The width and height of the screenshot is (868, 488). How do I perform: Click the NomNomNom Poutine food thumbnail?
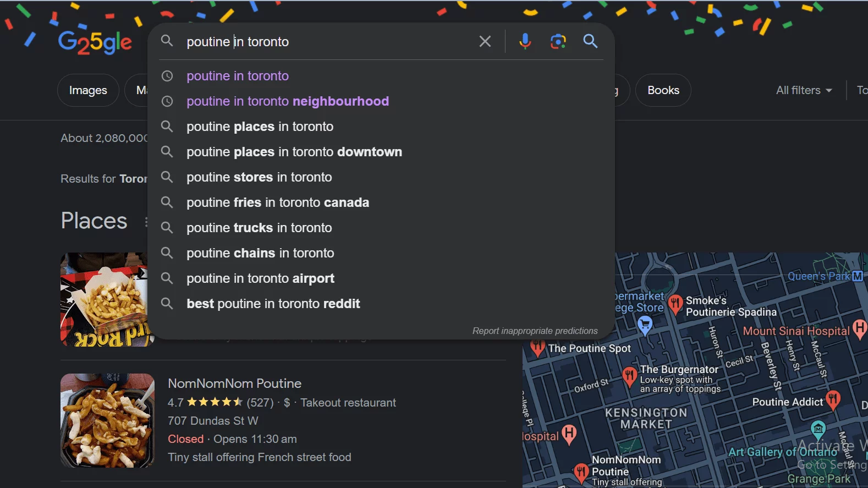tap(107, 421)
